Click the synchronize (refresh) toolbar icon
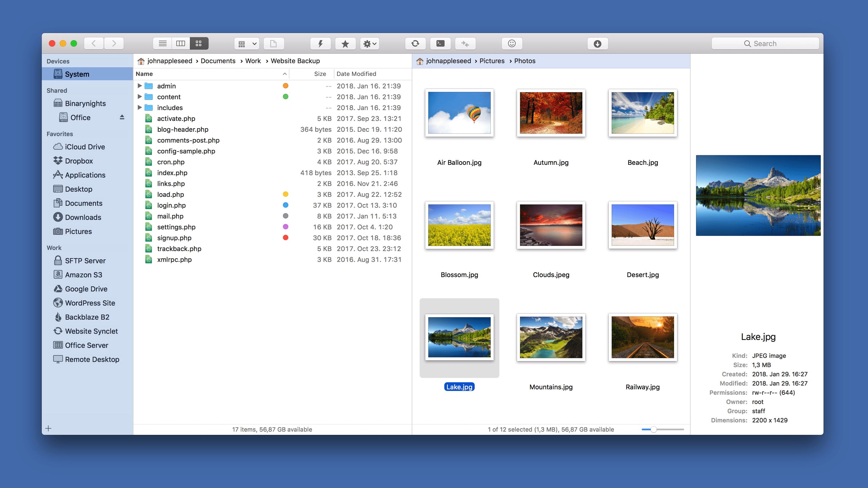This screenshot has height=488, width=868. (415, 43)
